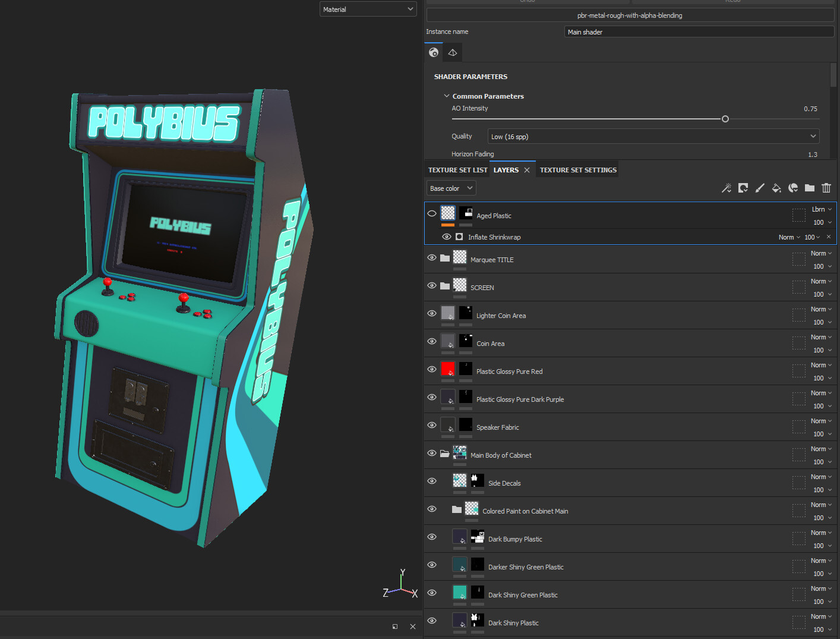840x639 pixels.
Task: Hide the Marquee TITLE folder
Action: 432,257
